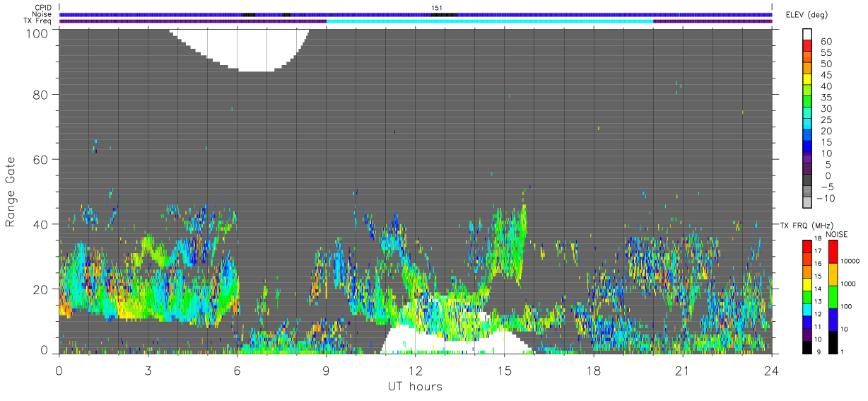Click the CPID value 151

437,8
